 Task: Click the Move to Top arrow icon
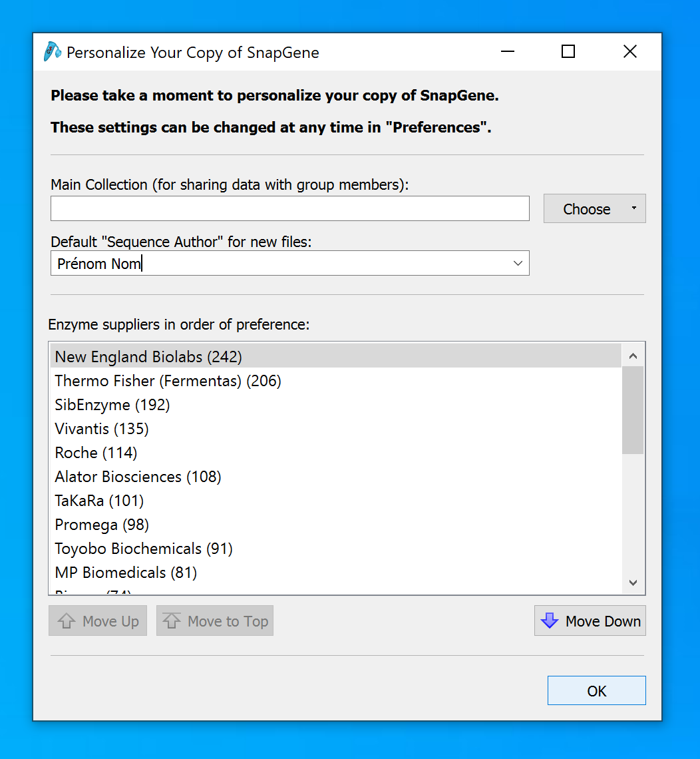tap(172, 621)
